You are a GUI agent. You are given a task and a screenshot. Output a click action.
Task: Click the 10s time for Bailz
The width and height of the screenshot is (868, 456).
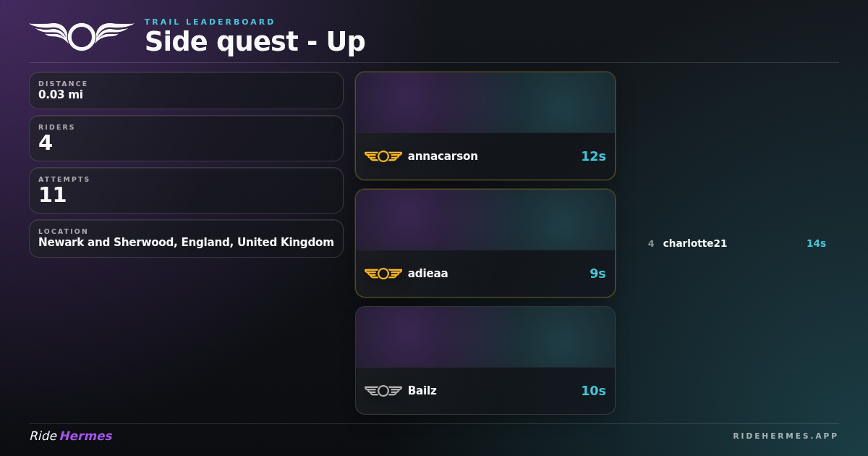coord(593,391)
